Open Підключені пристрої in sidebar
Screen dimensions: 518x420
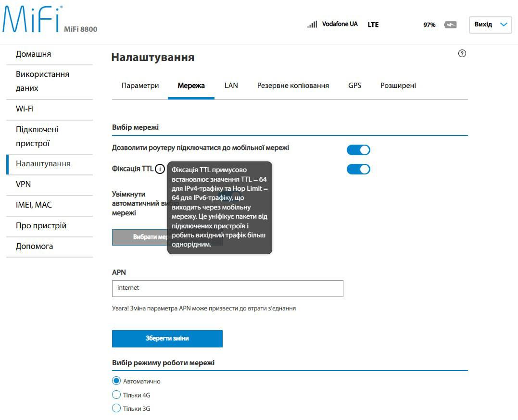coord(50,136)
